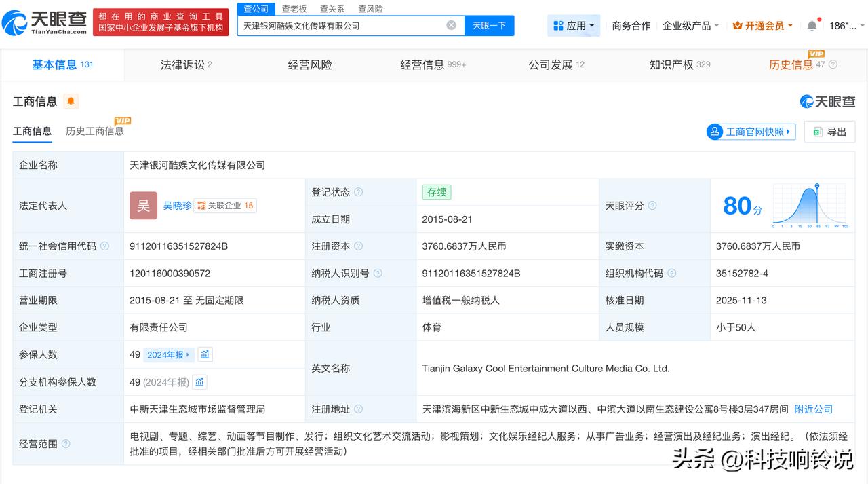The image size is (868, 484).
Task: Switch to the 公司发展 tab
Action: pyautogui.click(x=557, y=64)
